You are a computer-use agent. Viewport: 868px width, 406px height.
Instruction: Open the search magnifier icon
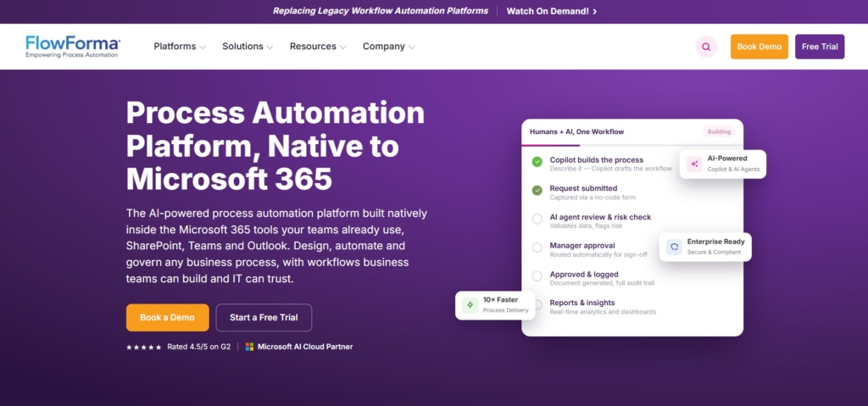pos(706,47)
